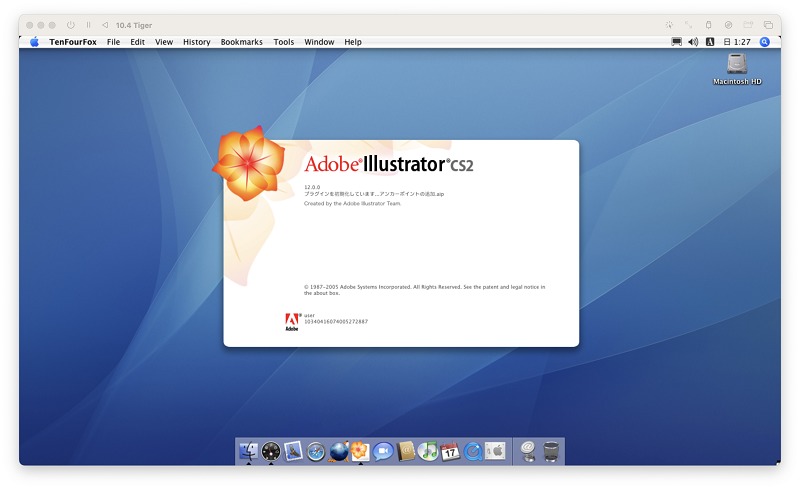Click the VM USB device icon
Viewport: 800px width, 489px height.
pyautogui.click(x=708, y=25)
